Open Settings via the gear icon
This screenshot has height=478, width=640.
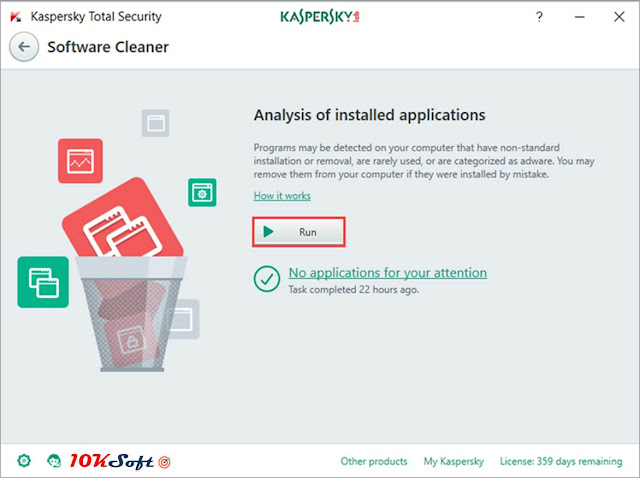click(24, 461)
